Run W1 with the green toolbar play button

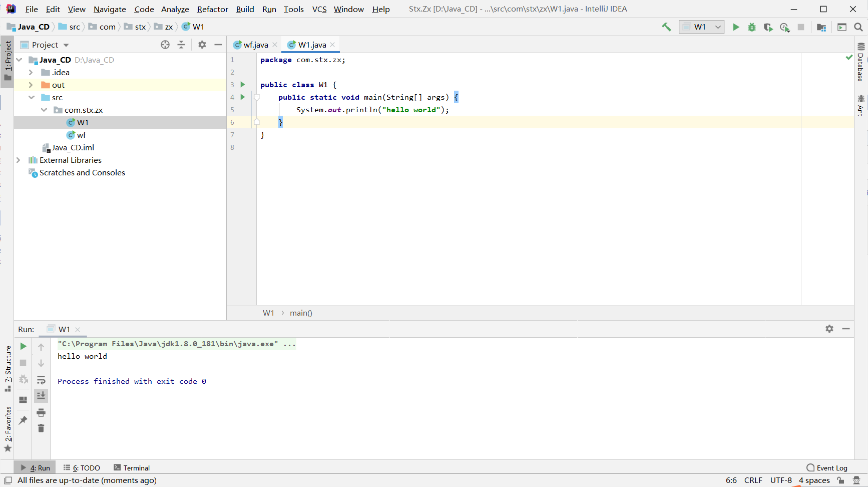tap(736, 27)
